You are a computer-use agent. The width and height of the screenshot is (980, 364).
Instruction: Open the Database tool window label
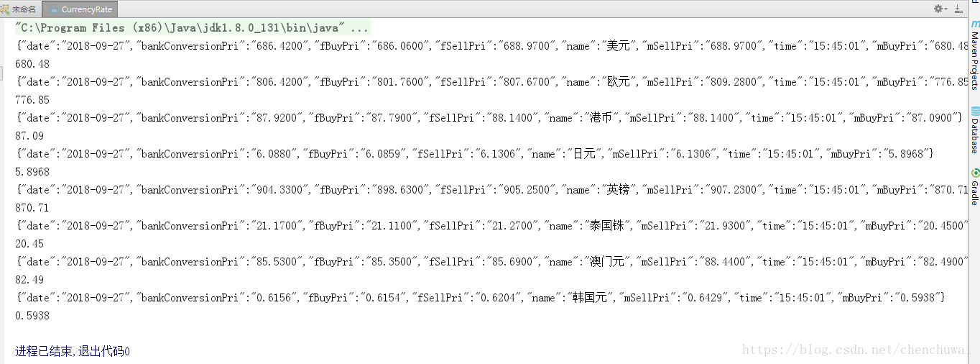tap(975, 136)
